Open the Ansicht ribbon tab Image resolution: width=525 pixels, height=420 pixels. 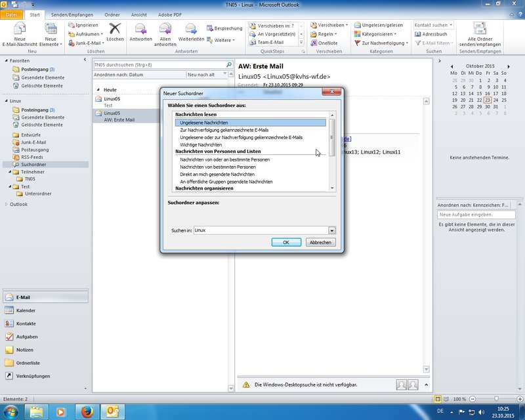pyautogui.click(x=138, y=14)
